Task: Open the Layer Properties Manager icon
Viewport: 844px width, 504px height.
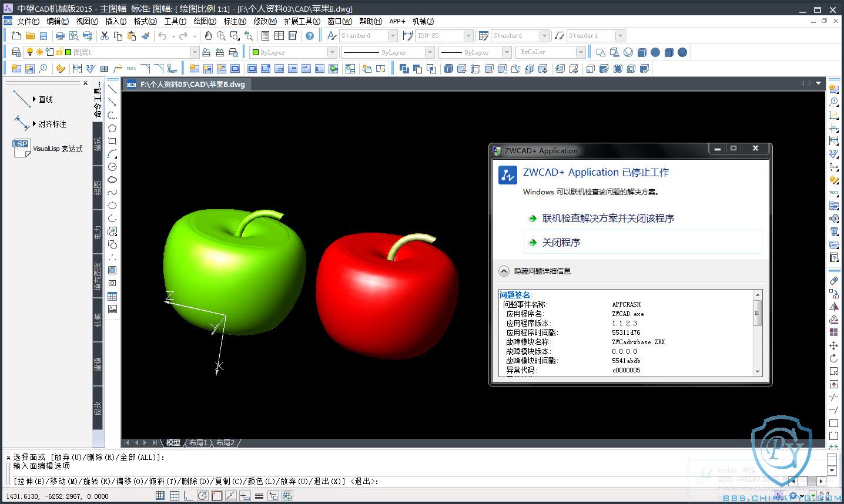Action: (x=16, y=52)
